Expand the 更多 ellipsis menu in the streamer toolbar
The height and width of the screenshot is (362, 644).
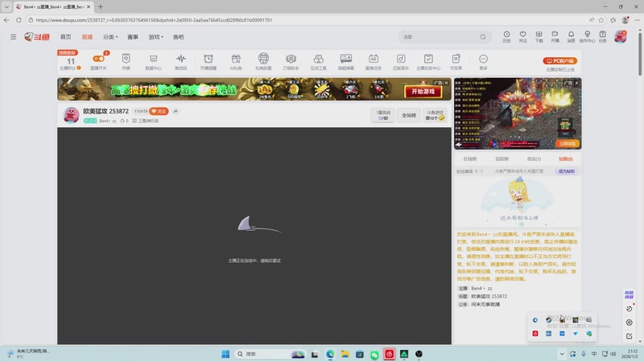tap(484, 61)
